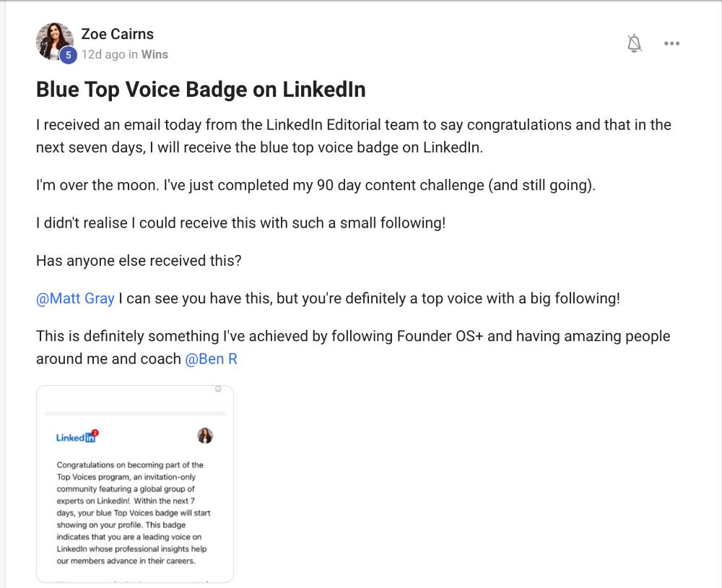Viewport: 722px width, 588px height.
Task: Open the three-dot post options menu
Action: coord(671,43)
